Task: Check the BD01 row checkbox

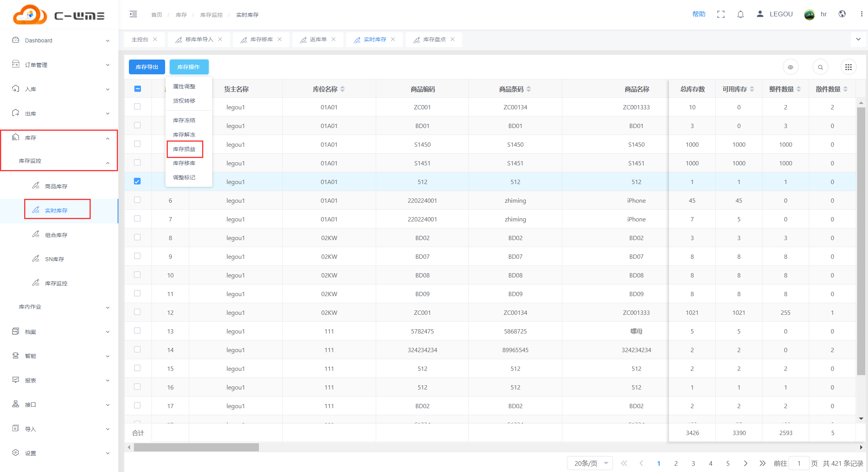Action: 137,125
